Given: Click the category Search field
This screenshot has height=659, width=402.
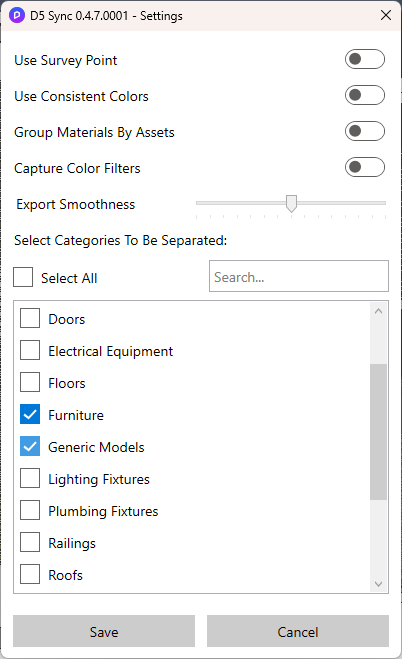Looking at the screenshot, I should point(299,276).
